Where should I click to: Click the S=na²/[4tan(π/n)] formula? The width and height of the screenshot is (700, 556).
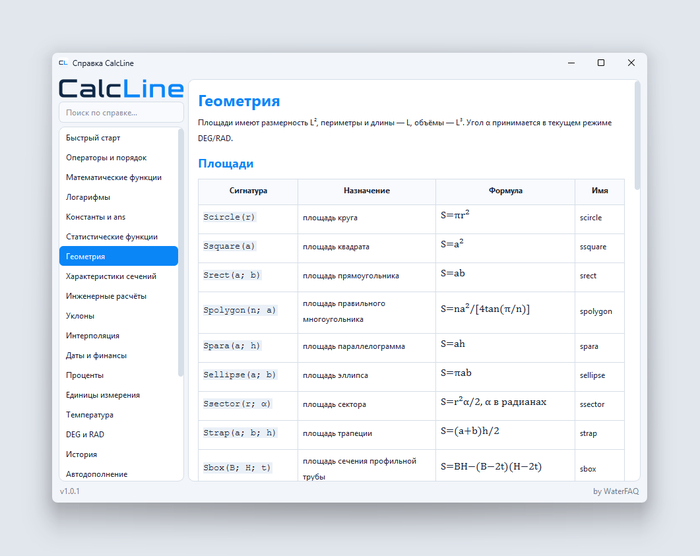(485, 309)
